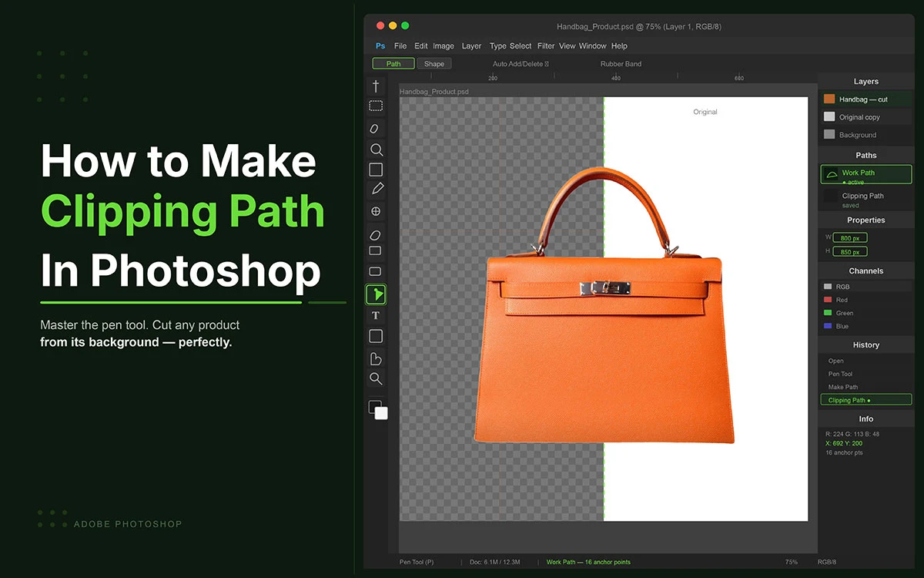Select the saved Clipping Path entry

[865, 199]
